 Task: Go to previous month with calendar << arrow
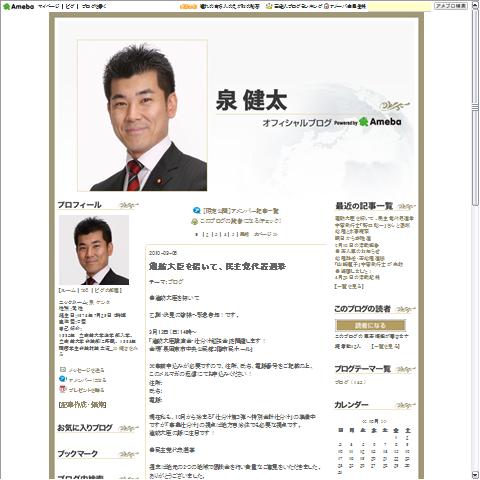point(365,421)
